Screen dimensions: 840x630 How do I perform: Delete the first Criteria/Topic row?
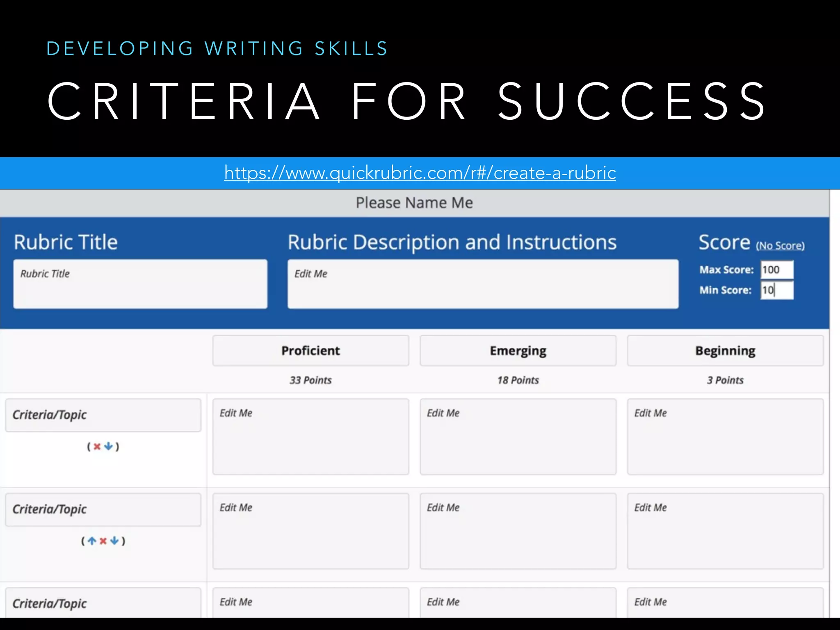[x=97, y=447]
